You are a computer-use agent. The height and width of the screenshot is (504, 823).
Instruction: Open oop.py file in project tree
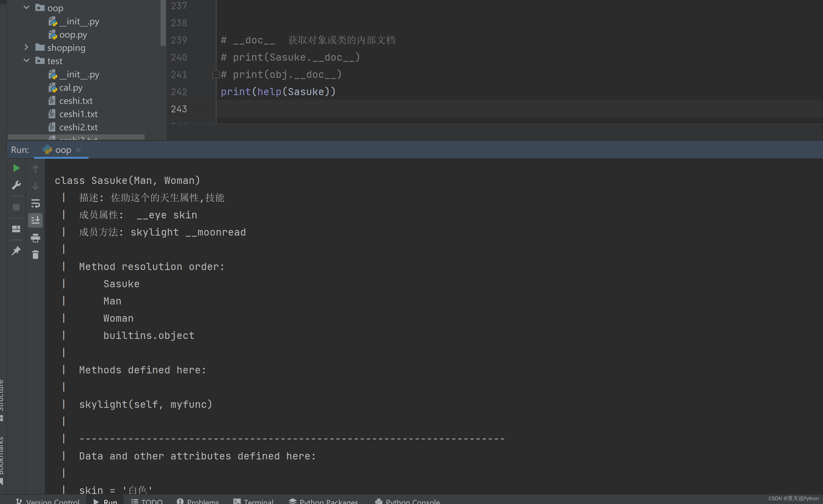pyautogui.click(x=73, y=34)
